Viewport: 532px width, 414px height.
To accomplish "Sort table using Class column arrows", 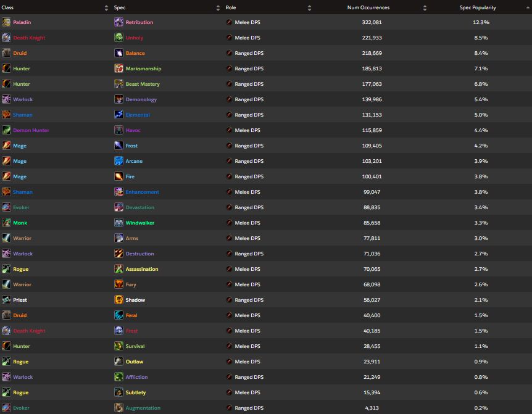I will pyautogui.click(x=106, y=8).
